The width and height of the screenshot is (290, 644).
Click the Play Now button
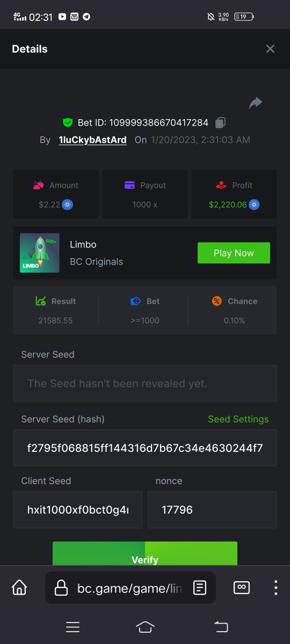[x=234, y=253]
